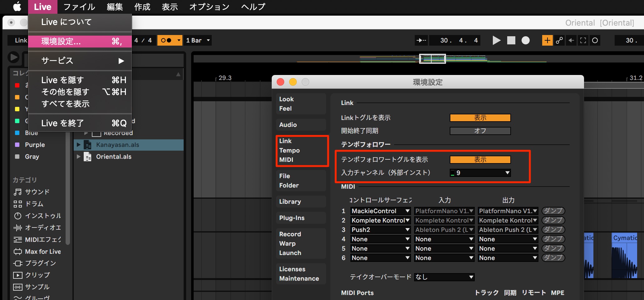Open the 'サービス' submenu

[80, 61]
